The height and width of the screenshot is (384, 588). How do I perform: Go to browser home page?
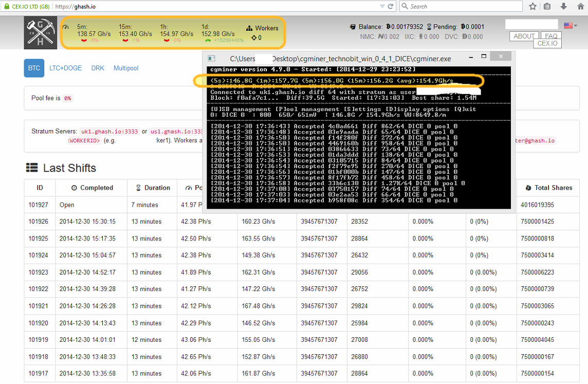click(x=579, y=7)
